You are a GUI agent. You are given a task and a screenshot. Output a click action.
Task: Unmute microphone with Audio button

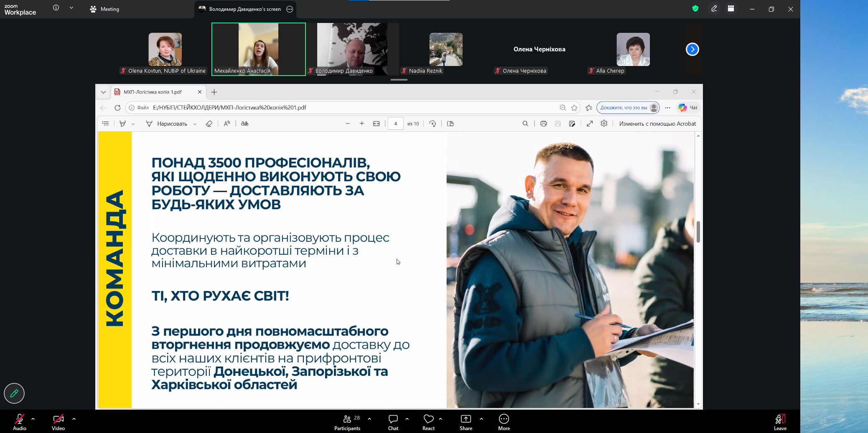click(x=20, y=422)
